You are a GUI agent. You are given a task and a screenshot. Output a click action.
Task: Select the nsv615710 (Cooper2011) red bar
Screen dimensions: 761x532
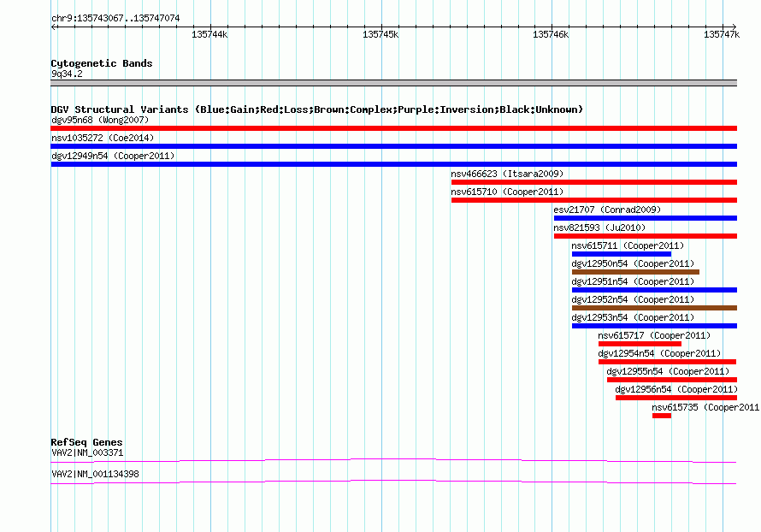tap(594, 200)
